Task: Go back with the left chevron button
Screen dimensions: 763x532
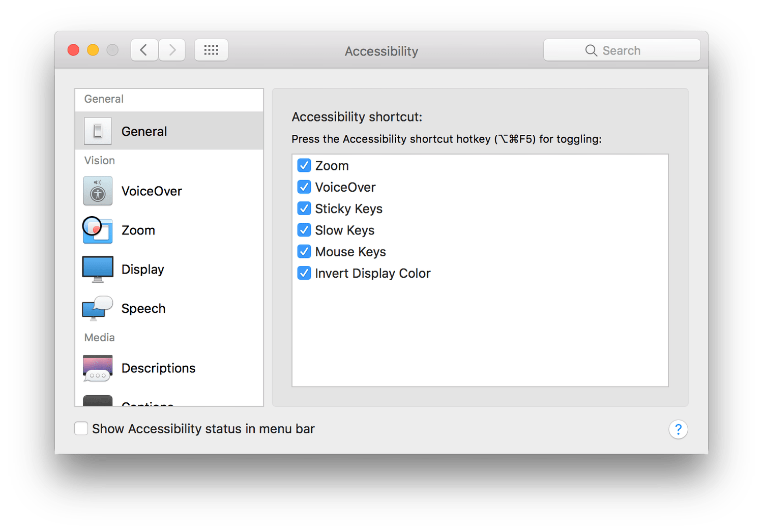Action: (x=144, y=50)
